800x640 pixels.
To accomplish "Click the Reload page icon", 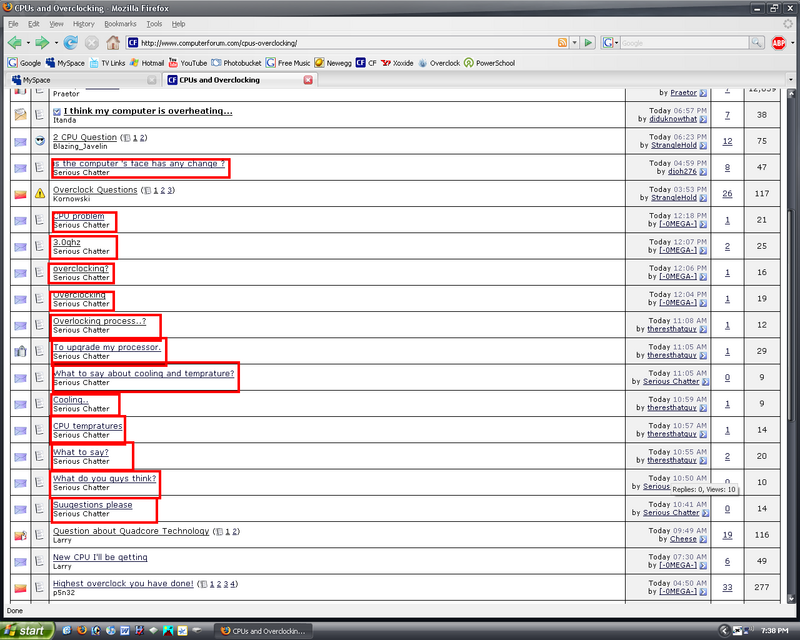I will click(71, 43).
